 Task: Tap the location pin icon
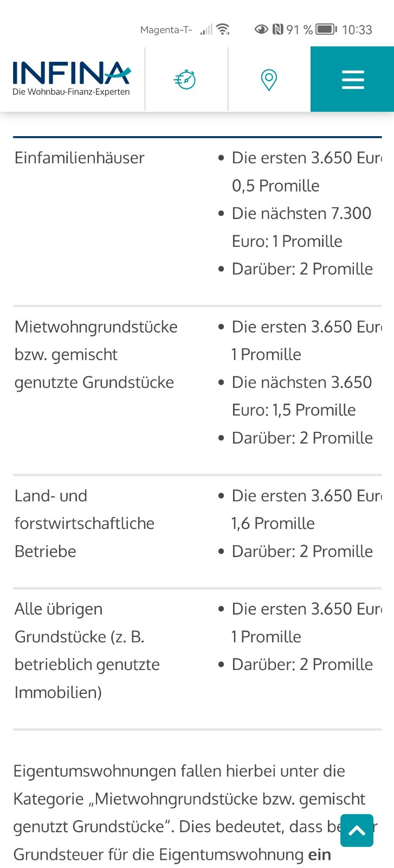click(269, 80)
